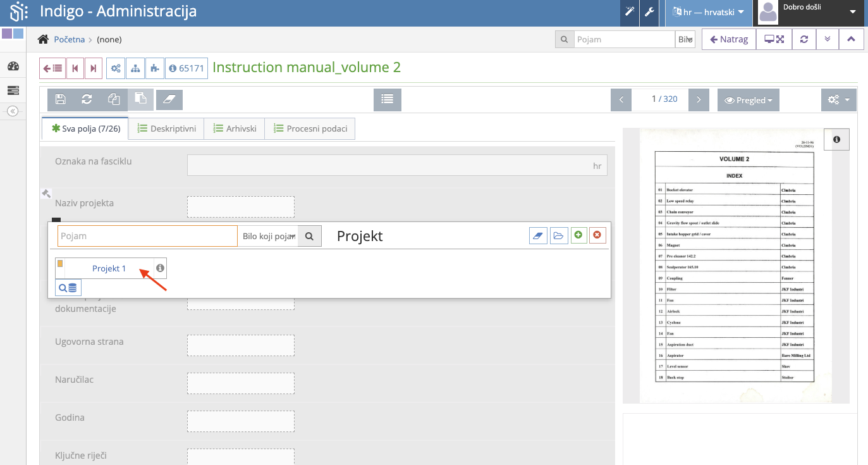This screenshot has width=868, height=465.
Task: Click the database search button in popup
Action: 68,288
